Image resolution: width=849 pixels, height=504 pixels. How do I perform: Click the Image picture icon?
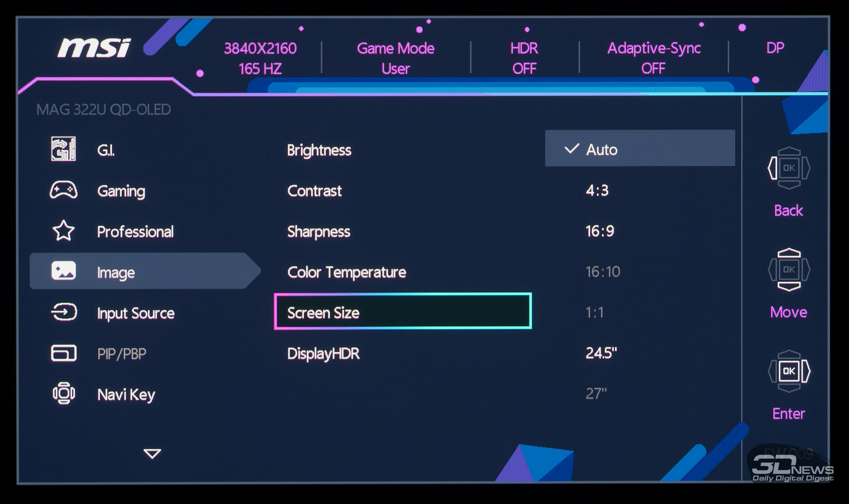[63, 271]
